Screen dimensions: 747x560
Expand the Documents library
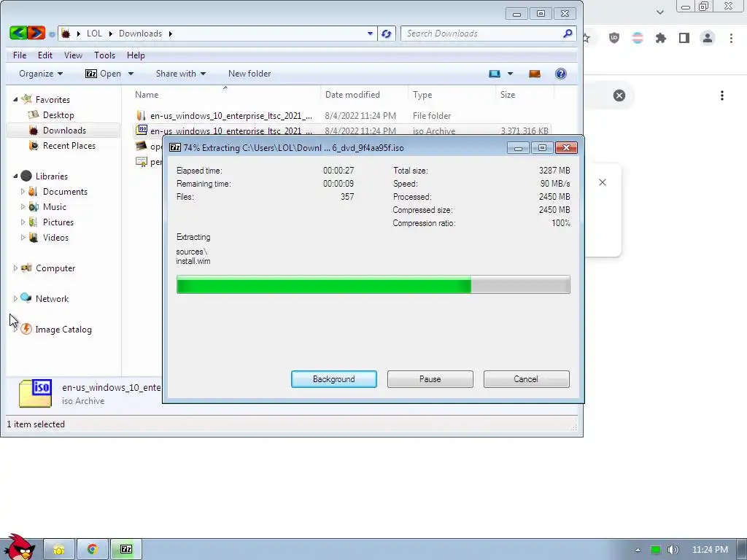[23, 192]
